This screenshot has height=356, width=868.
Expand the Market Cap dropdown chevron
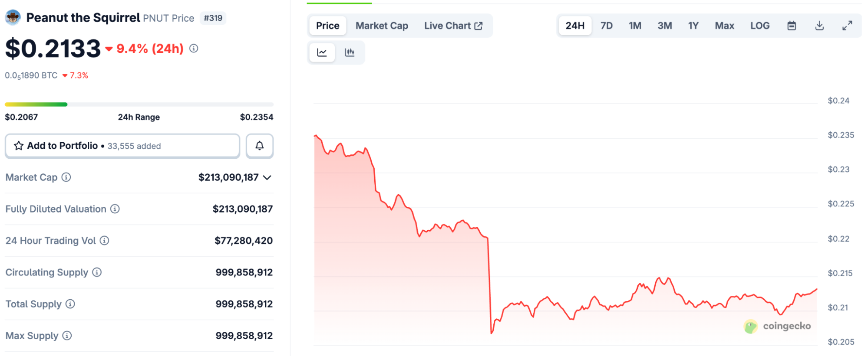click(x=267, y=177)
